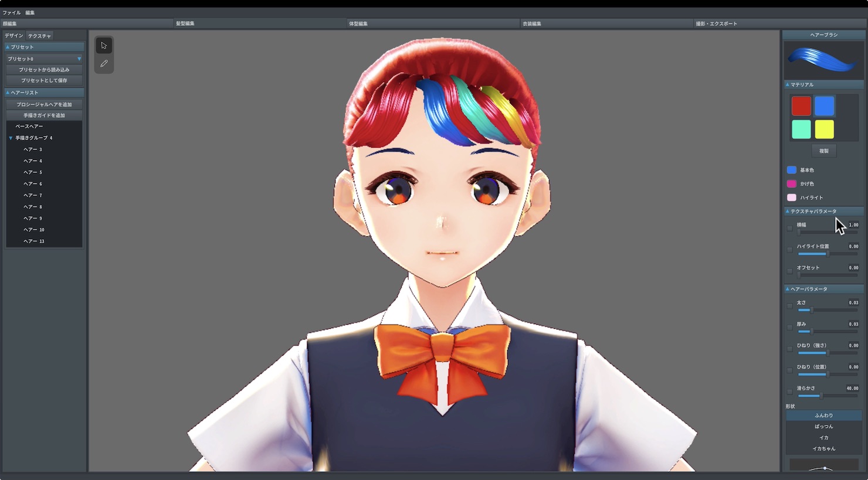Adjust the 横幅 slider
Viewport: 868px width, 480px height.
(x=828, y=232)
